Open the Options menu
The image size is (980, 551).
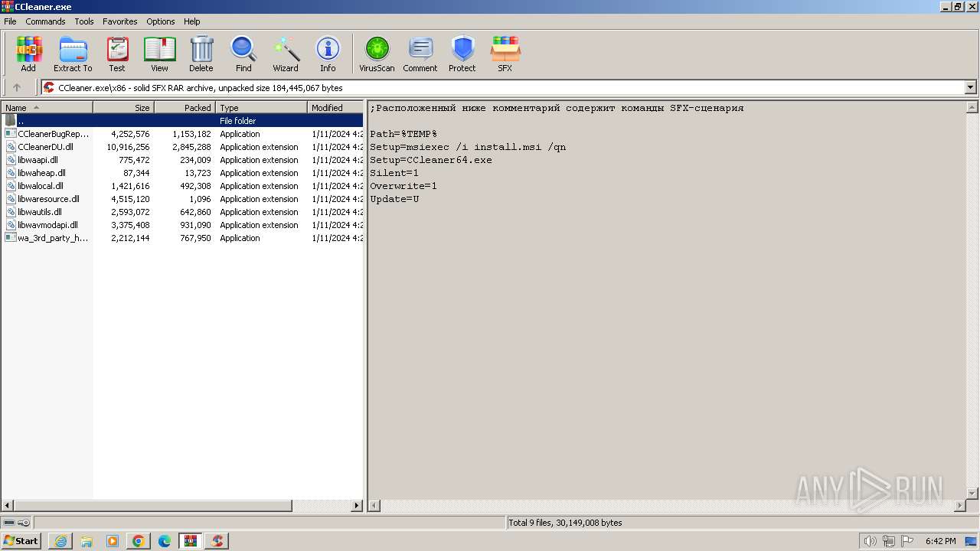[x=161, y=21]
